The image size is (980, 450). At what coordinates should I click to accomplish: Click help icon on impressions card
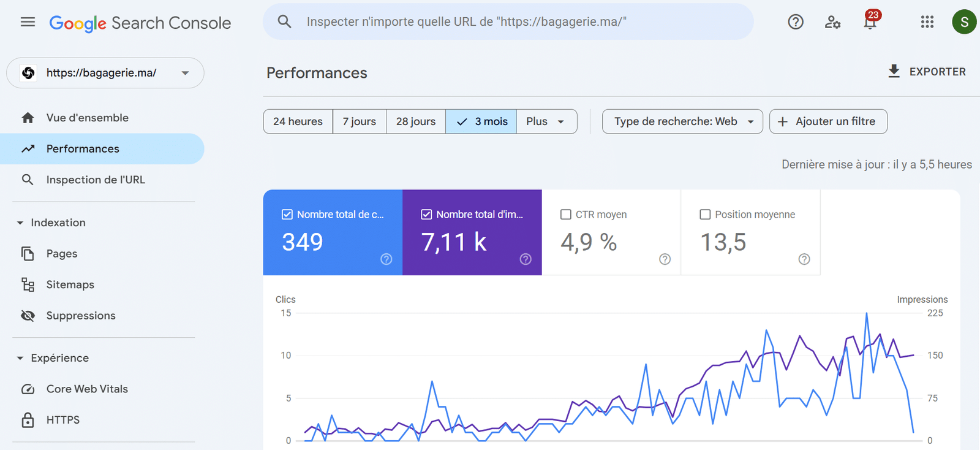tap(526, 259)
